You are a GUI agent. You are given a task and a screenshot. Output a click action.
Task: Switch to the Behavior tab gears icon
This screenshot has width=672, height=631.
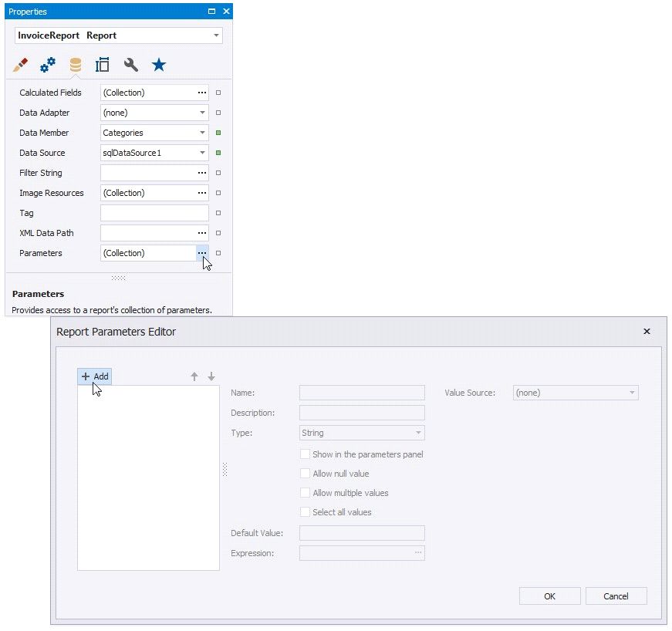(48, 65)
